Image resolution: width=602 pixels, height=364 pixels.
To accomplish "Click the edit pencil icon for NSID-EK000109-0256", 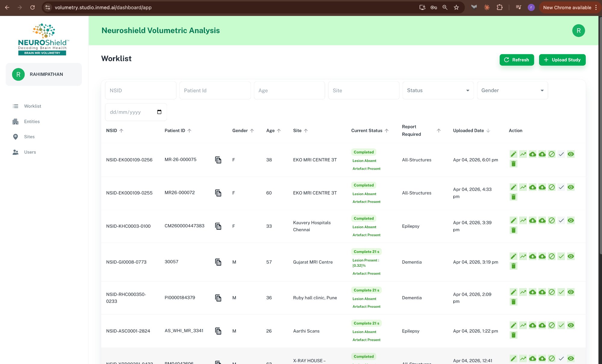I will tap(514, 154).
